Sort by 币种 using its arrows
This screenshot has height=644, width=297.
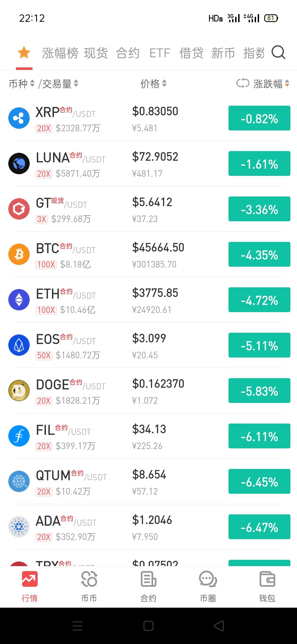(32, 83)
